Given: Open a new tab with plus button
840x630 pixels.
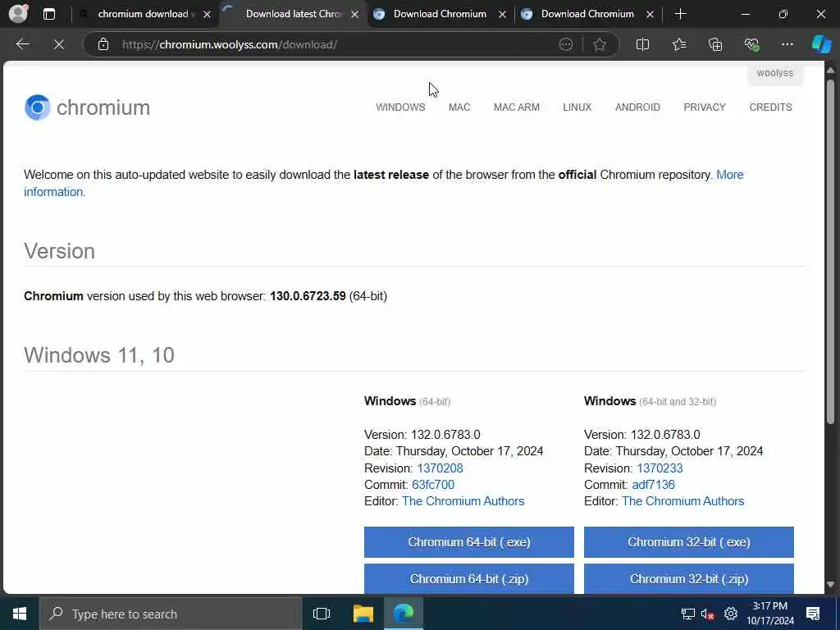Looking at the screenshot, I should point(680,14).
